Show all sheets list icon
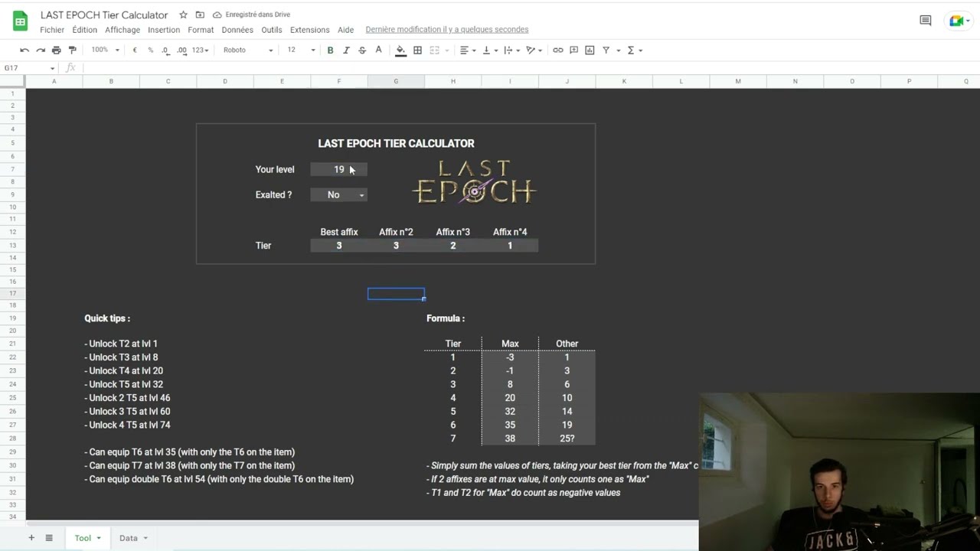This screenshot has height=551, width=980. 49,538
